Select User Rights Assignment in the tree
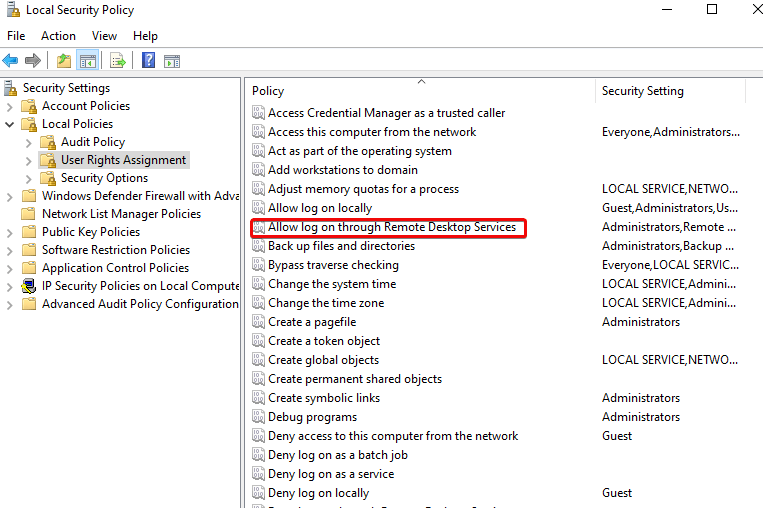 click(x=123, y=160)
